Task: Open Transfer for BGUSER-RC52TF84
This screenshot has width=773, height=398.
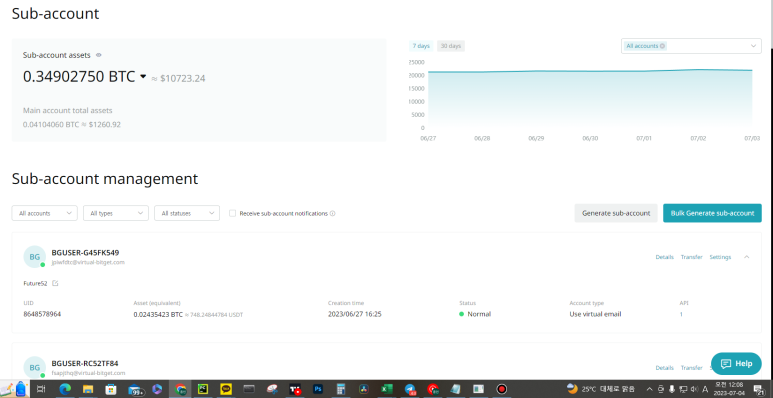Action: (x=691, y=368)
